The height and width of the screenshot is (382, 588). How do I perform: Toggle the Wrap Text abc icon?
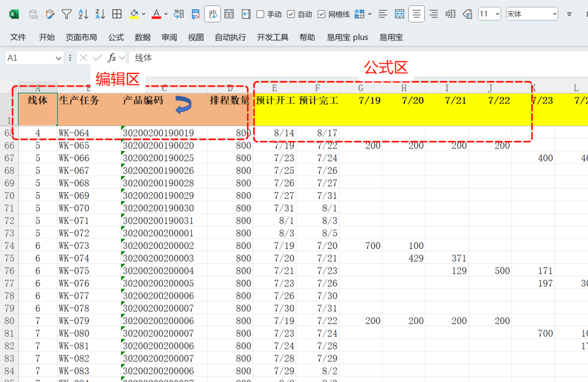[212, 14]
